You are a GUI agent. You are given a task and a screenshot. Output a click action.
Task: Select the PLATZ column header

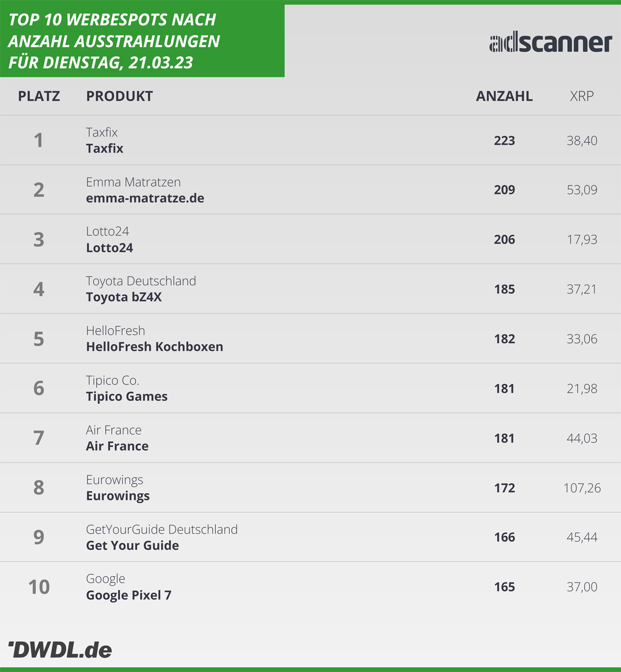tap(39, 96)
